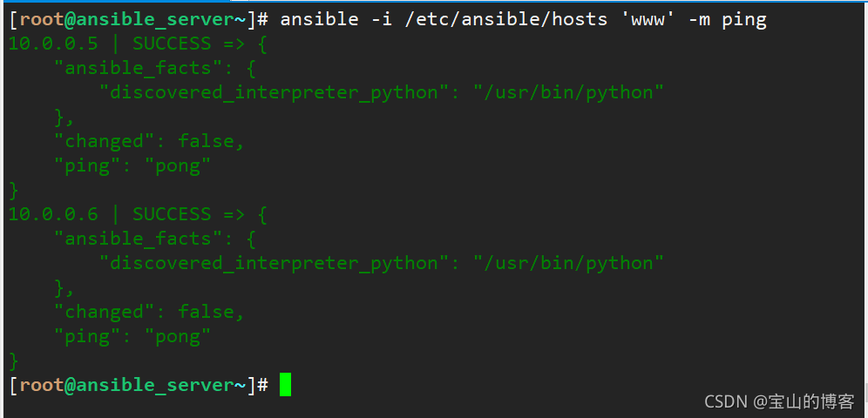Select the 10.0.0.5 SUCCESS result line
The width and height of the screenshot is (868, 418).
[138, 44]
